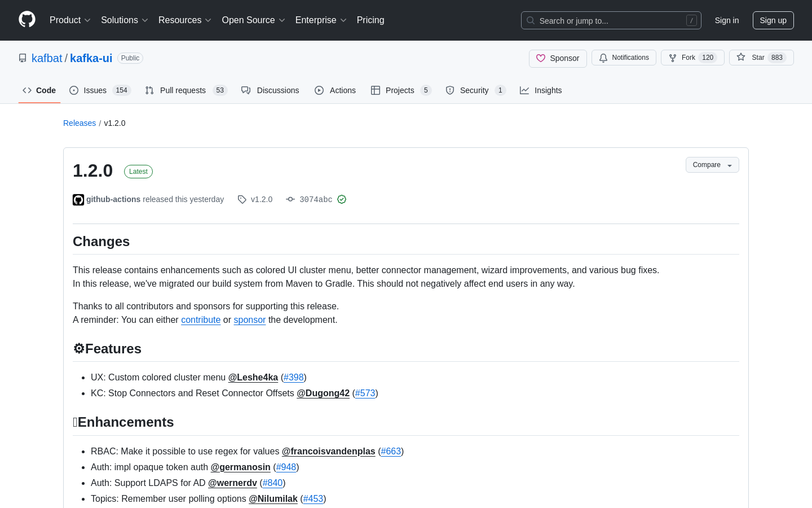812x508 pixels.
Task: Click the github-actions avatar icon
Action: [78, 200]
